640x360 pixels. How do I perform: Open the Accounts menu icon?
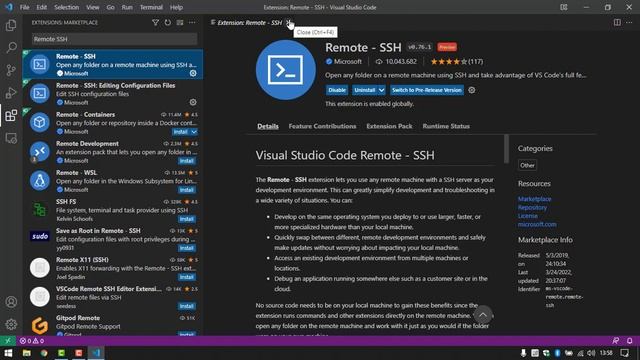[11, 302]
